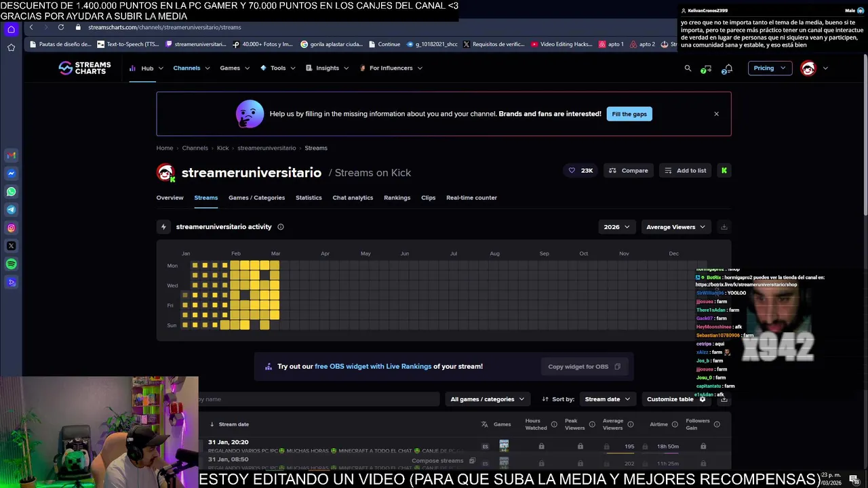Go back with the browser back arrow
This screenshot has height=488, width=868.
[x=31, y=27]
